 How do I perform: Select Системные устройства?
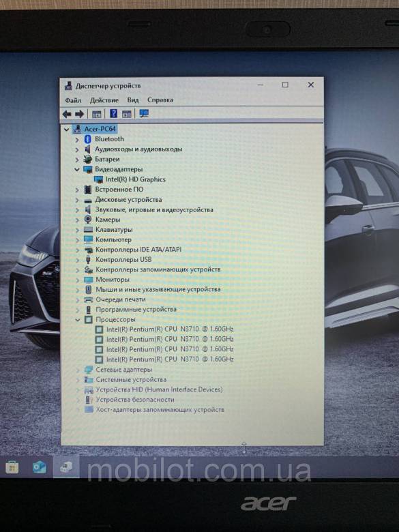click(131, 380)
